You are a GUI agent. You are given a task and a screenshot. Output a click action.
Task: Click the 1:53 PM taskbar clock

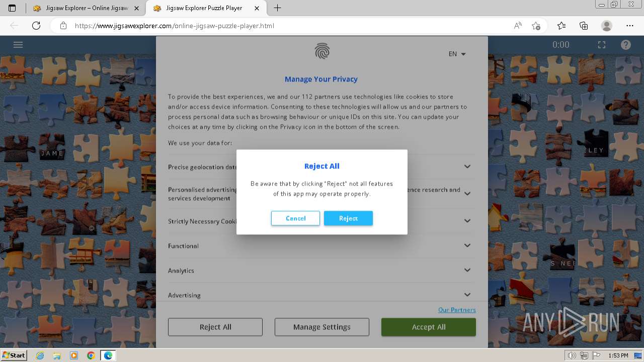coord(618,355)
